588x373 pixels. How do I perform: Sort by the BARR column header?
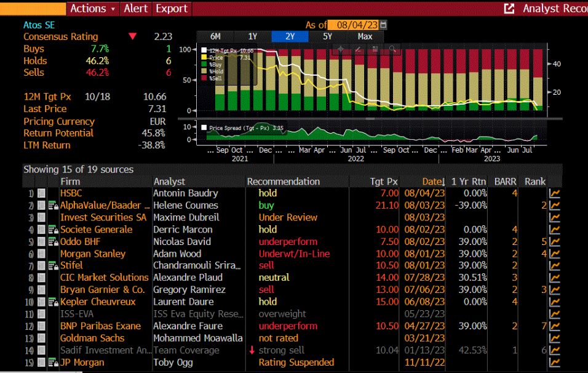(x=505, y=182)
